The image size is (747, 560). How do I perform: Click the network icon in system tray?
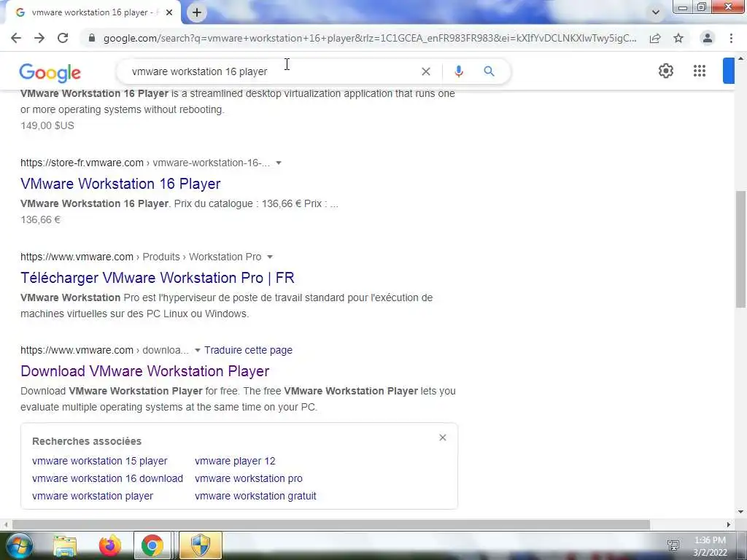673,545
